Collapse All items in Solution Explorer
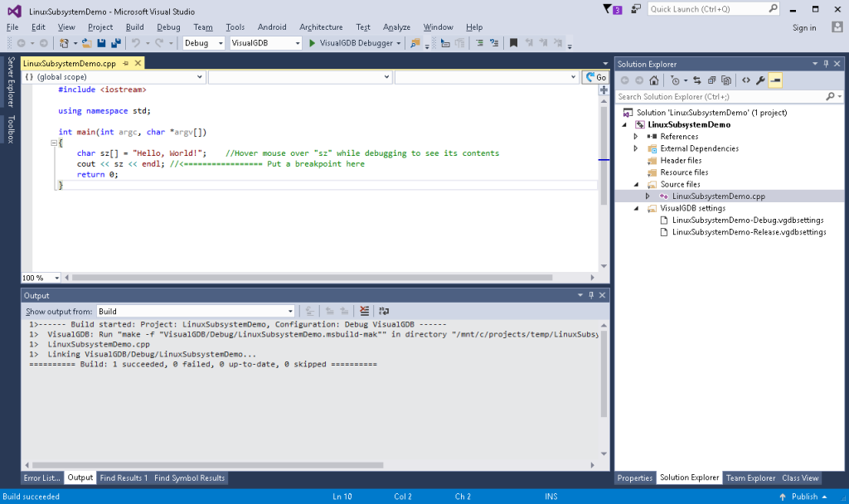This screenshot has height=504, width=849. [711, 80]
